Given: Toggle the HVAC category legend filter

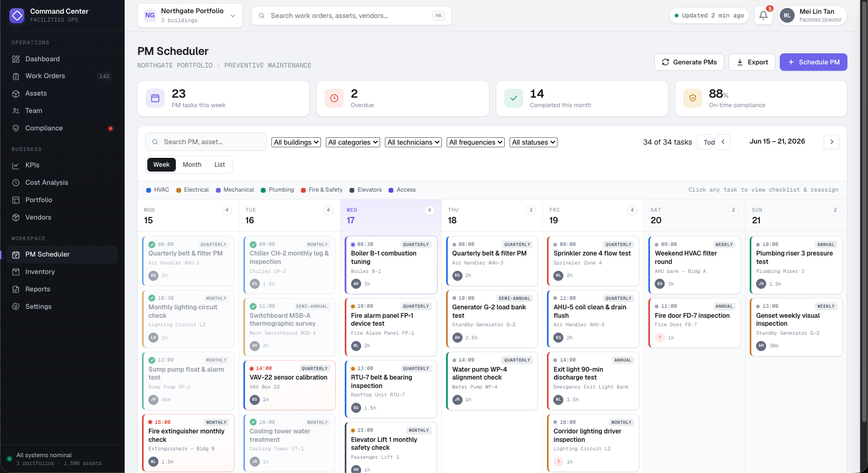Looking at the screenshot, I should [157, 190].
